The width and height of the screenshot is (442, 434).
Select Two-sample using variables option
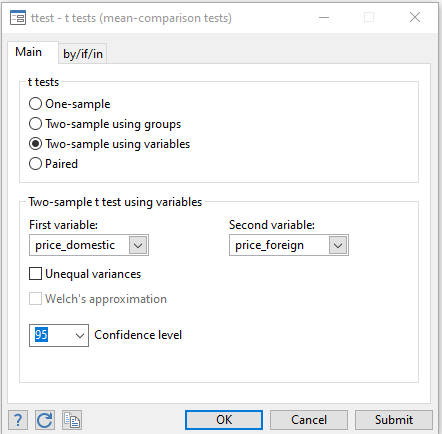(x=35, y=144)
